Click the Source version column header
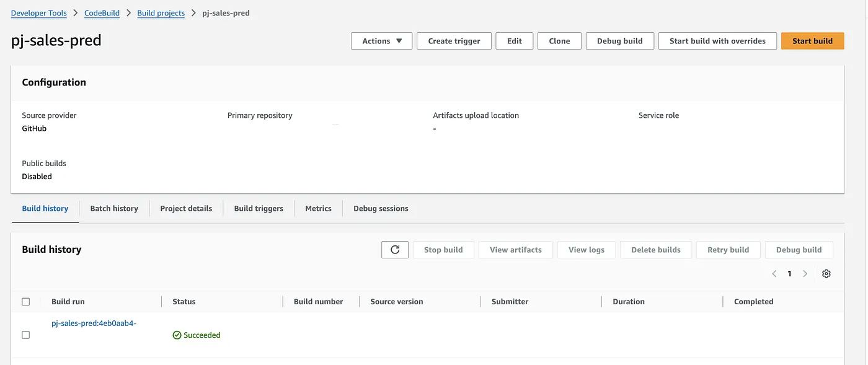 397,302
